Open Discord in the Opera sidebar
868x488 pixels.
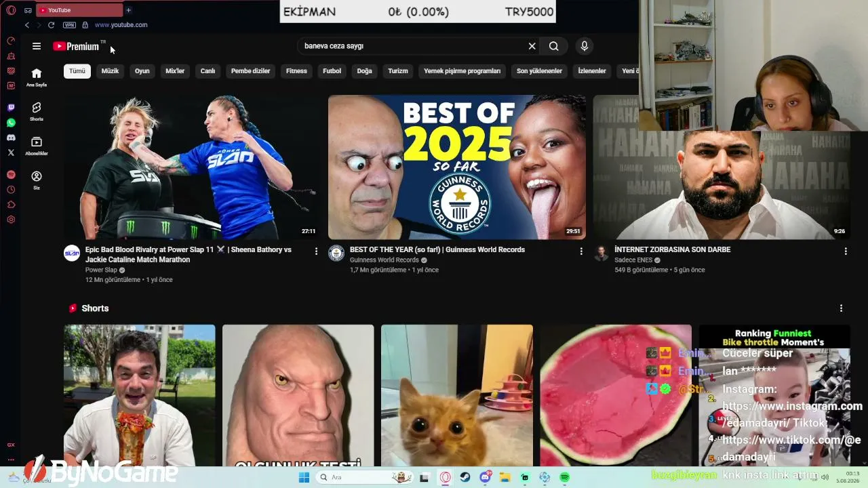tap(11, 138)
